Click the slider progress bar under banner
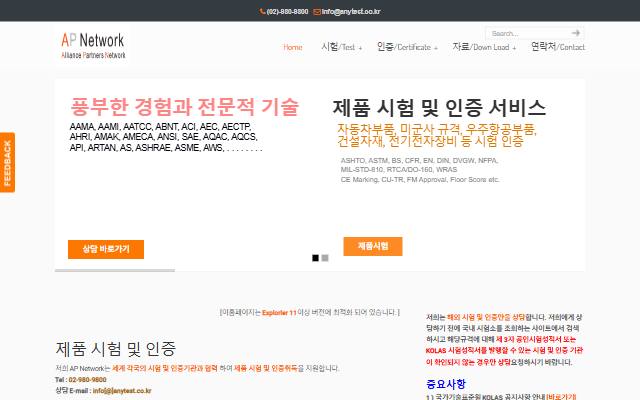Screen dimensions: 640x400 click(115, 270)
